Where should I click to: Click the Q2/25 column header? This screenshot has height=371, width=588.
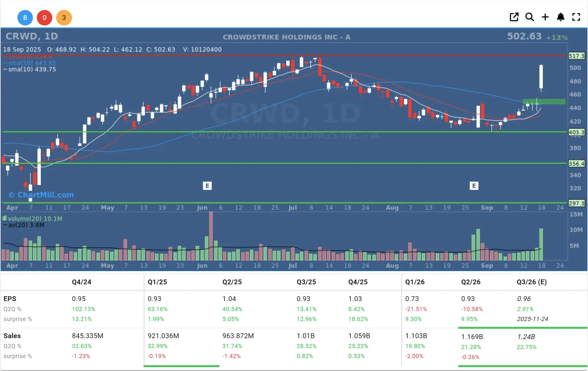pos(232,282)
